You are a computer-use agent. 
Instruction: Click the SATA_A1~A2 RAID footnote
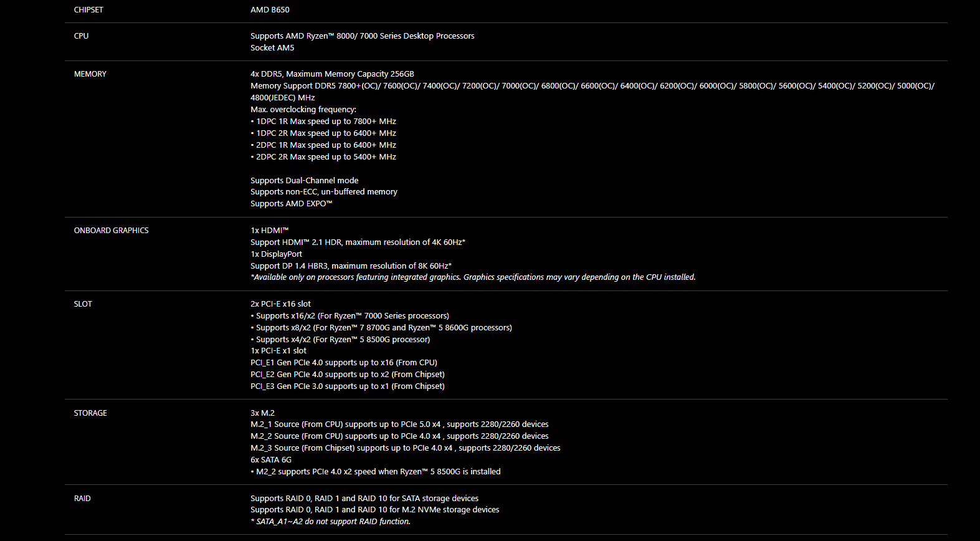click(x=330, y=522)
